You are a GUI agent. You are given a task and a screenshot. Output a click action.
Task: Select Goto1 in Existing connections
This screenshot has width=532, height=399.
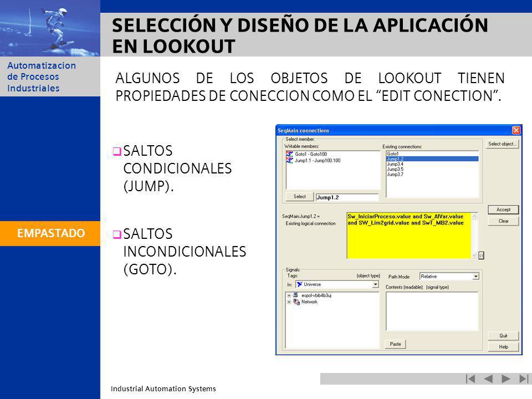click(x=393, y=154)
